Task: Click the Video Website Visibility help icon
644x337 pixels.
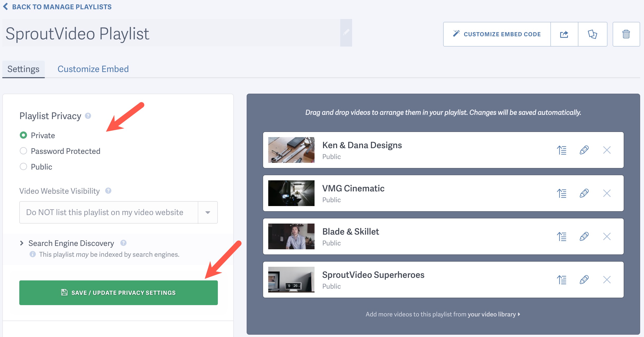Action: (x=108, y=191)
